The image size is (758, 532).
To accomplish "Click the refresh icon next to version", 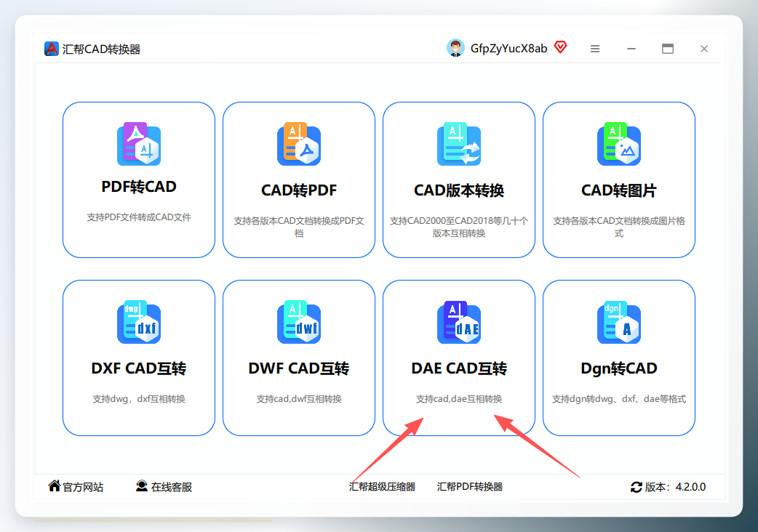I will 637,487.
